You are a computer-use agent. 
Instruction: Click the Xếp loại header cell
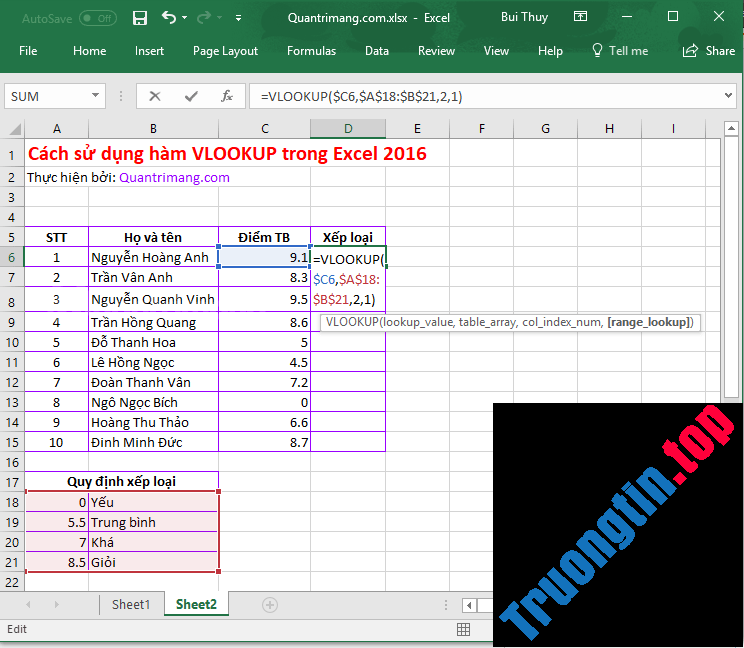(x=348, y=237)
